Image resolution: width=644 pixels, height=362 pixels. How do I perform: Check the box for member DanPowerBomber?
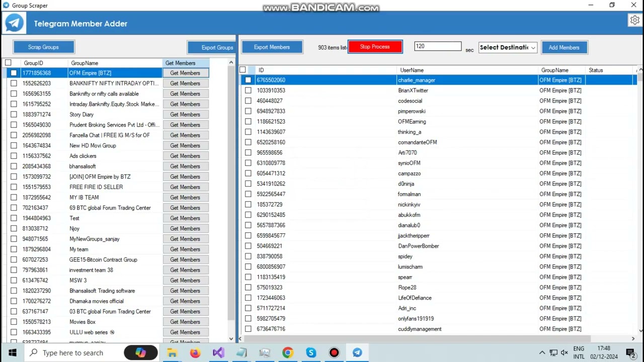[248, 246]
